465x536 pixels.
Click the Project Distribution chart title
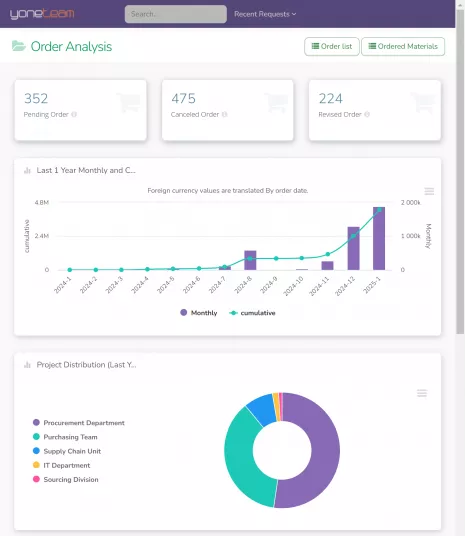click(87, 365)
